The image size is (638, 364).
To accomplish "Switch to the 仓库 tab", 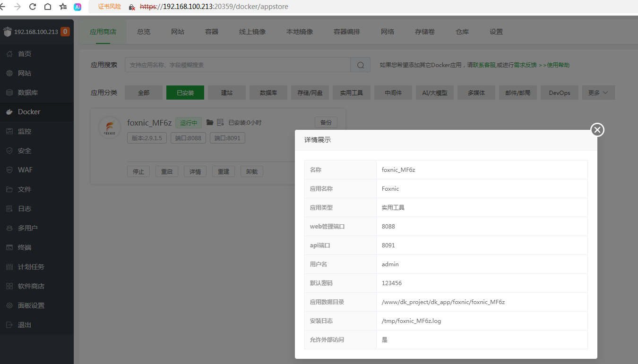I will pyautogui.click(x=462, y=32).
